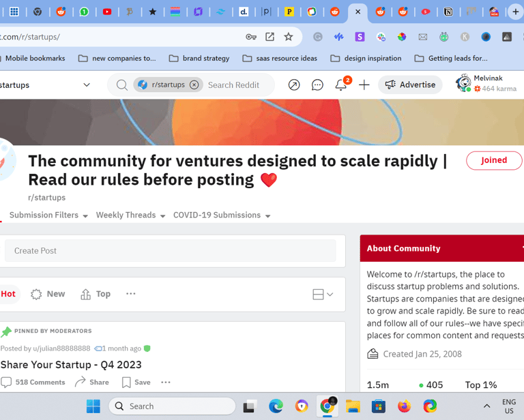Focus the Search Reddit input field

(234, 85)
